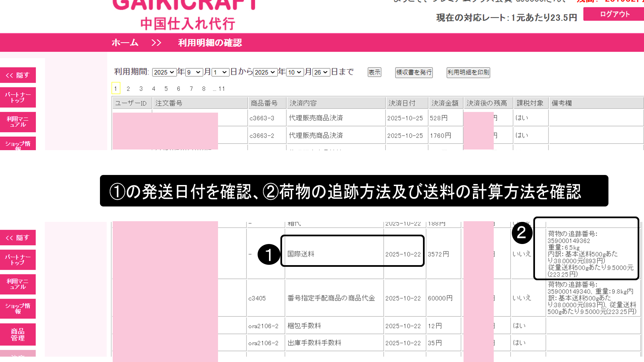Open 商品管理 sidebar item
The height and width of the screenshot is (362, 644).
coord(18,335)
